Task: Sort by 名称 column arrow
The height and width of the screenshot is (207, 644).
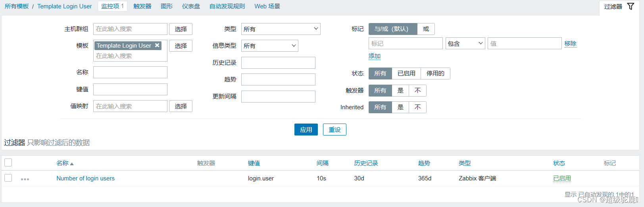Action: click(x=72, y=164)
